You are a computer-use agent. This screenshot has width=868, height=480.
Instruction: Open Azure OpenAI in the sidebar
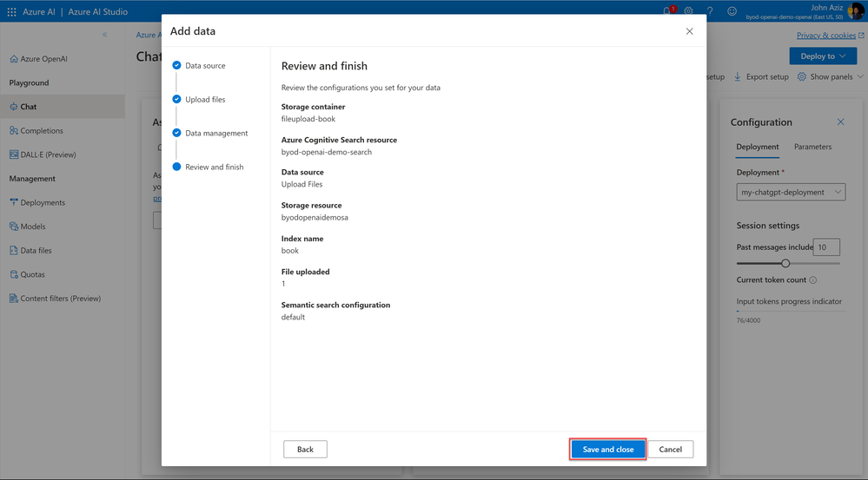63,59
